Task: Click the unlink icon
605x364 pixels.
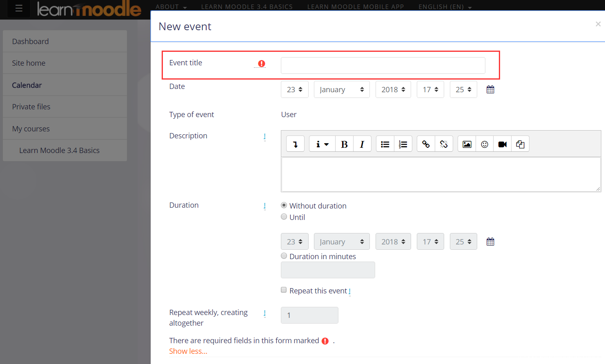Action: 444,144
